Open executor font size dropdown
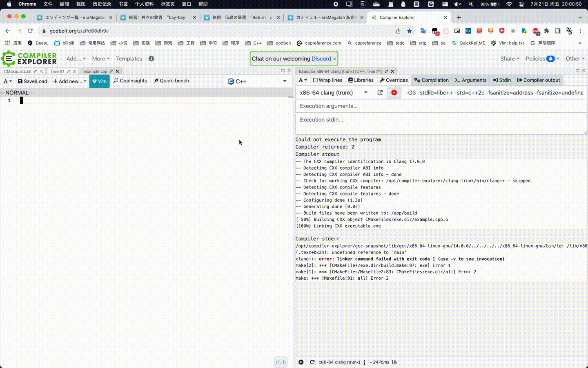Viewport: 588px width, 368px height. (302, 80)
